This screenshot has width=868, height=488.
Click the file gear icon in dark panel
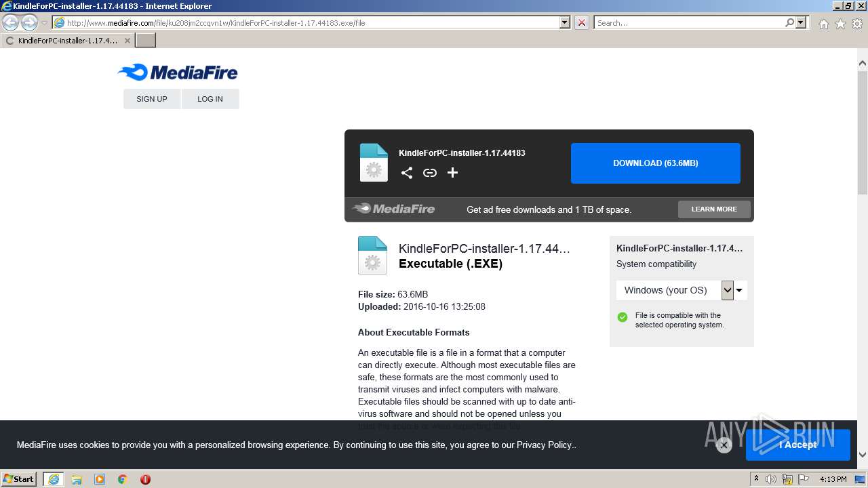374,163
